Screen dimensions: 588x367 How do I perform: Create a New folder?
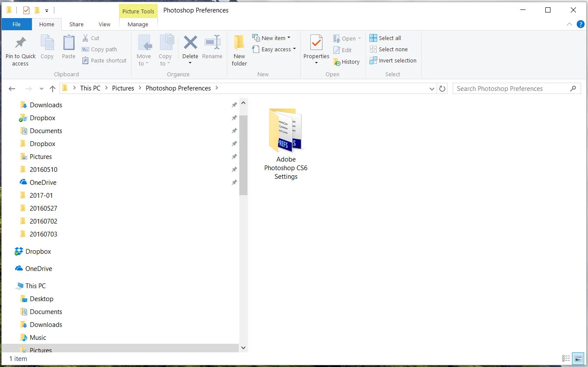(x=239, y=50)
